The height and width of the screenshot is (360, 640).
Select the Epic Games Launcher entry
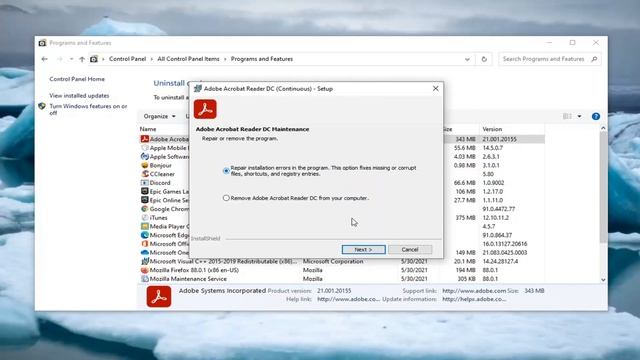[164, 191]
